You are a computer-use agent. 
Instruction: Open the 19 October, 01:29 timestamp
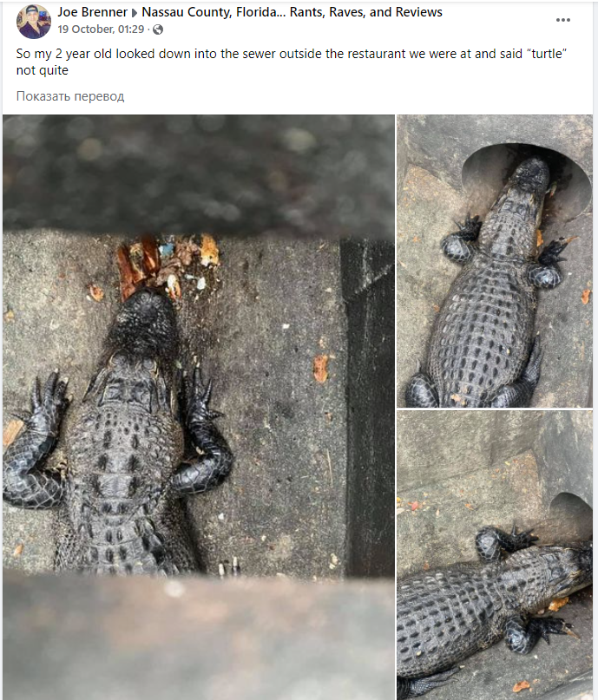click(x=101, y=29)
